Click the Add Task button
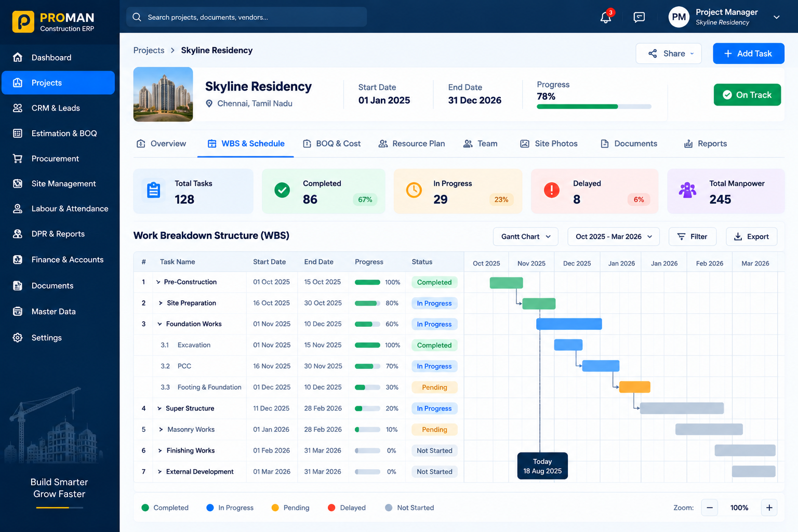Screen dimensions: 798x532 pyautogui.click(x=749, y=54)
